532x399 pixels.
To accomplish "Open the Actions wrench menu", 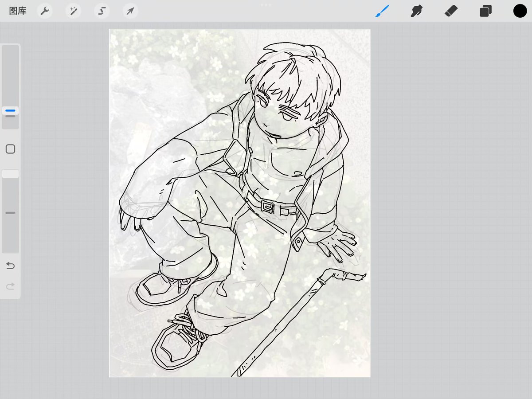I will tap(45, 11).
